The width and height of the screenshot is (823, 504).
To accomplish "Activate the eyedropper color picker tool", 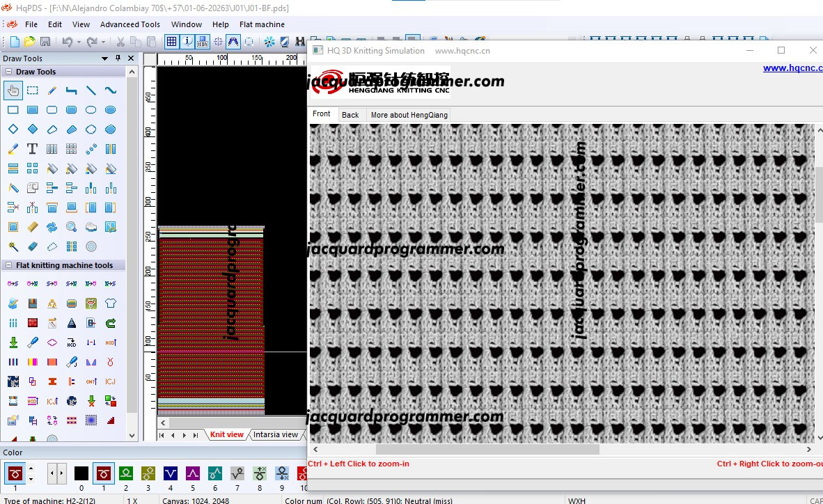I will click(x=13, y=149).
